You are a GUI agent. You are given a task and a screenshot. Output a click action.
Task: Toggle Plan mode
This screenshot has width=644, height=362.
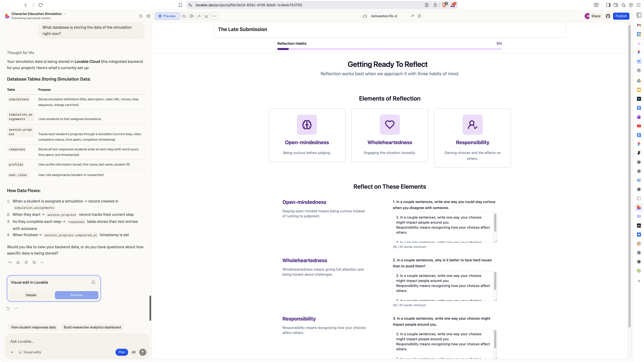122,352
